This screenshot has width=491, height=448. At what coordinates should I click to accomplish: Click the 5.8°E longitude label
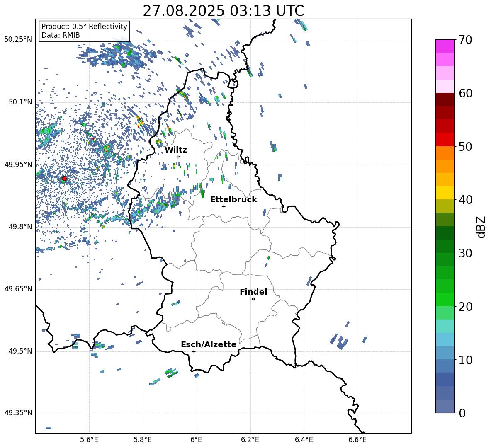coord(143,440)
